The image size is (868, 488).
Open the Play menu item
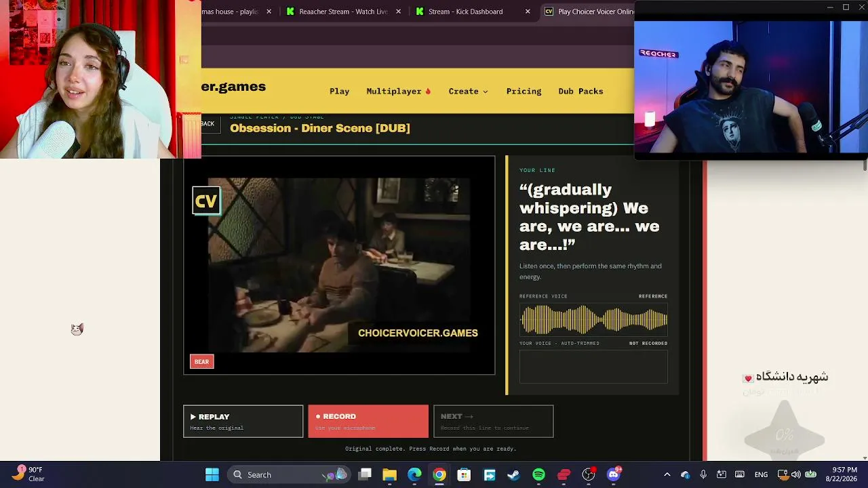point(339,91)
